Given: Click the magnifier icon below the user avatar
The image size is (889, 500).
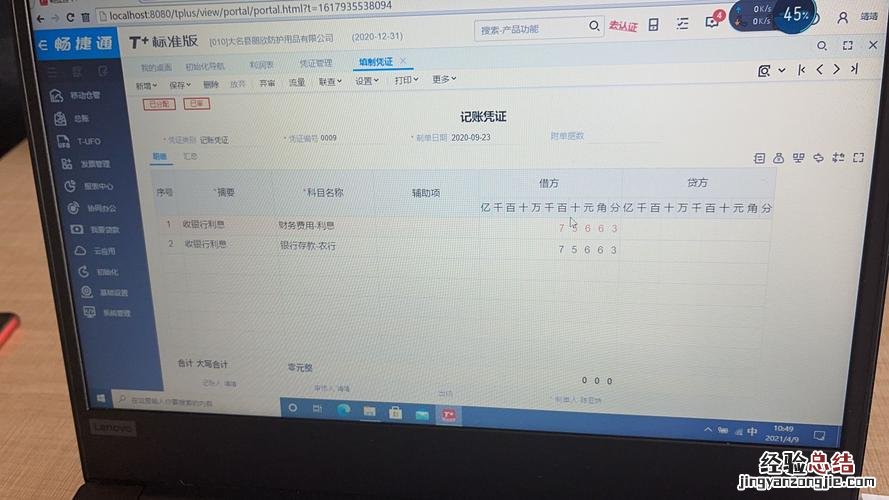Looking at the screenshot, I should click(x=822, y=45).
